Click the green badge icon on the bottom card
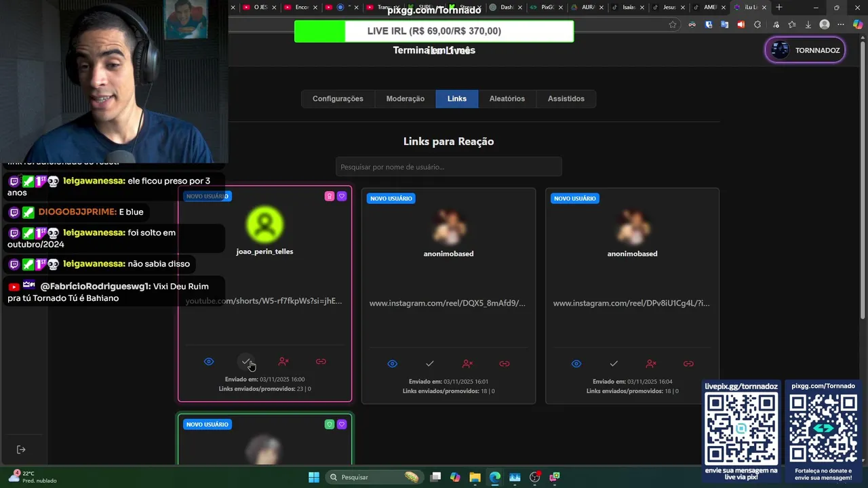 (x=330, y=424)
